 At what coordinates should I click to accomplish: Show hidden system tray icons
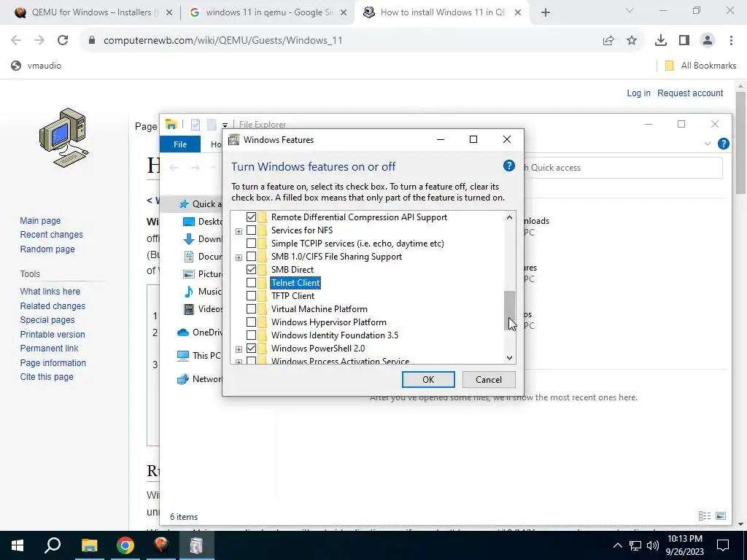point(617,545)
